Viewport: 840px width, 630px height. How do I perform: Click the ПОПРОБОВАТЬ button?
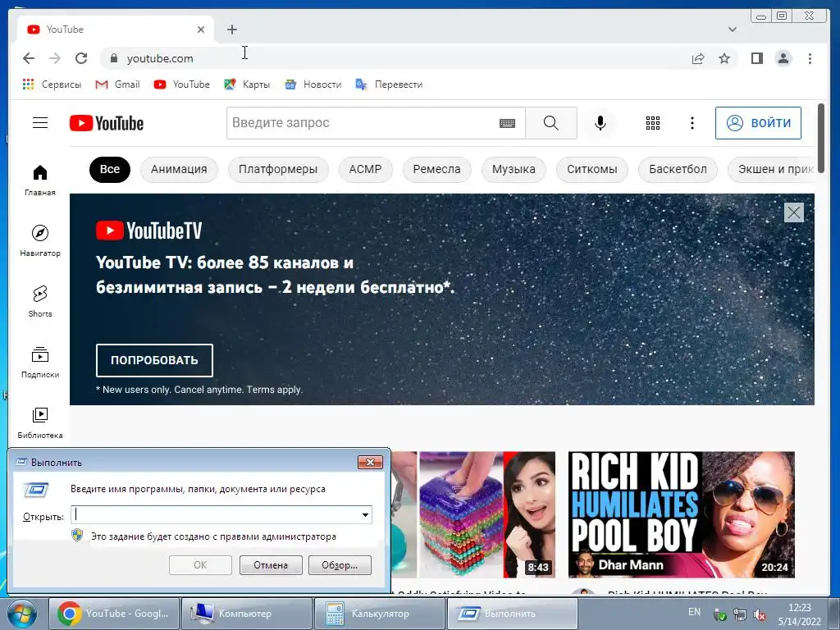pos(154,361)
